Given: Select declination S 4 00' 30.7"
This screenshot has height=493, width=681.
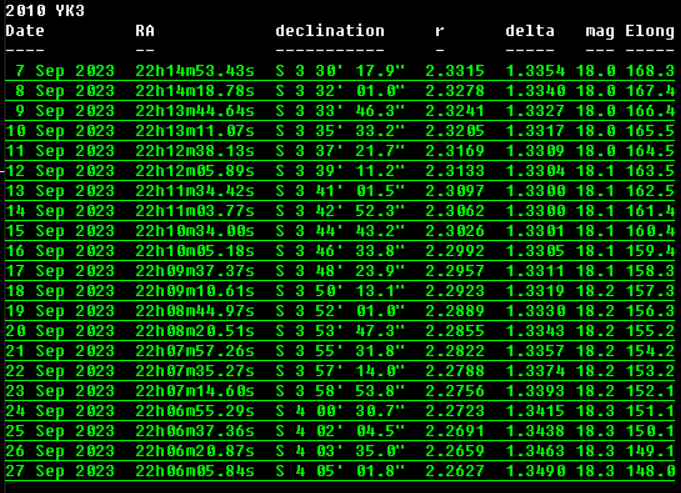Looking at the screenshot, I should pos(340,411).
